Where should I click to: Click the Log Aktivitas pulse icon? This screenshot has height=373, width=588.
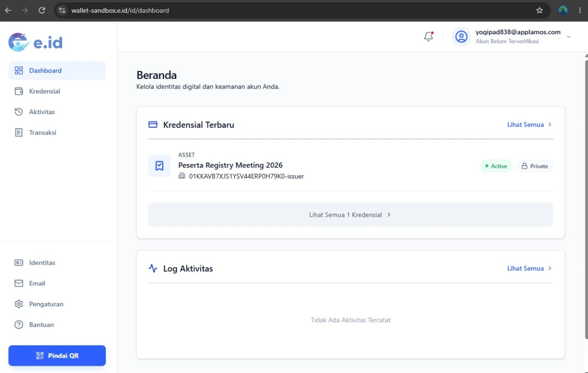153,268
